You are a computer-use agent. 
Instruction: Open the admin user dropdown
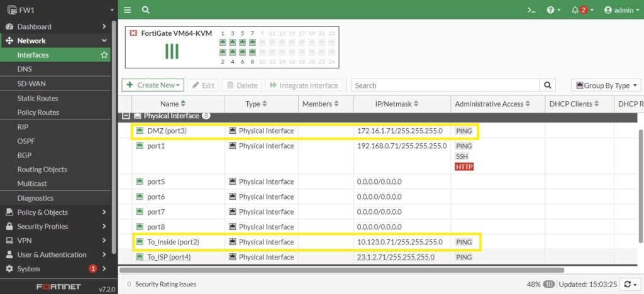(x=619, y=10)
